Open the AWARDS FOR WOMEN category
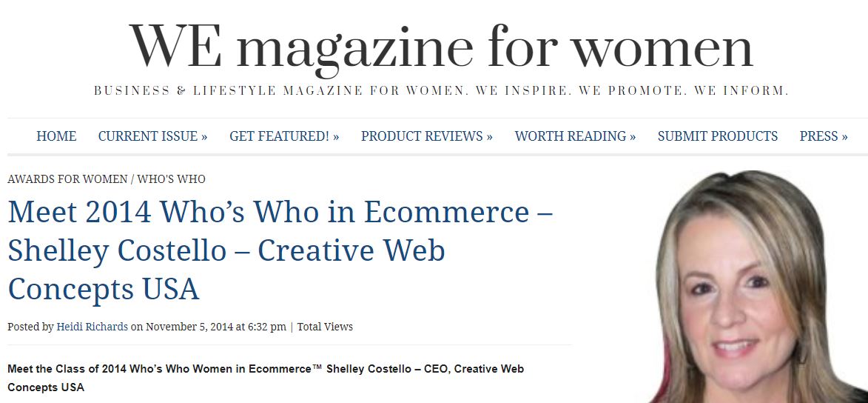Screen dimensions: 868x403 [x=66, y=179]
